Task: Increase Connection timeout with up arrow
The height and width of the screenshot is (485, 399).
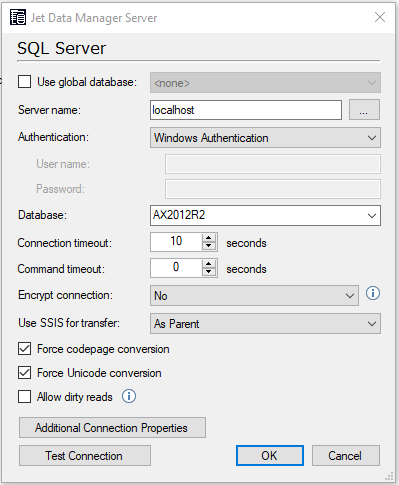Action: coord(209,238)
